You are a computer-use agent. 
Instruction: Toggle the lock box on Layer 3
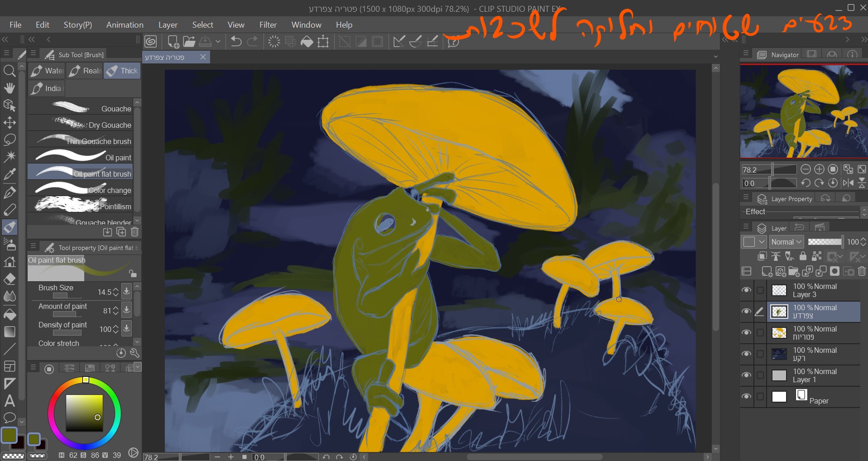pos(760,290)
